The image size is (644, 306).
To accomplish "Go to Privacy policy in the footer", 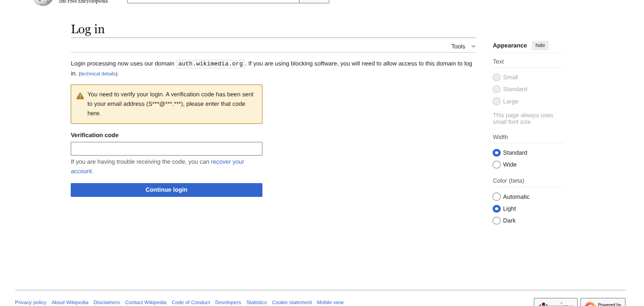I will click(30, 303).
